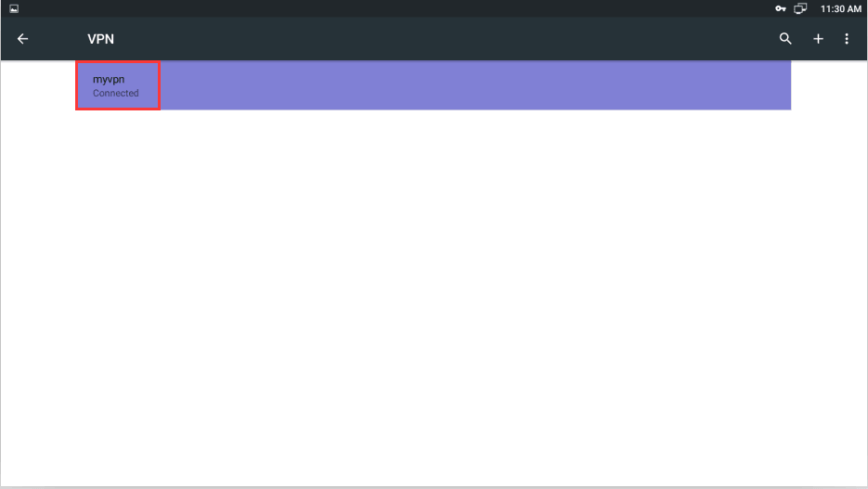Tap the Connected status text under myvpn
This screenshot has width=868, height=489.
pos(116,93)
